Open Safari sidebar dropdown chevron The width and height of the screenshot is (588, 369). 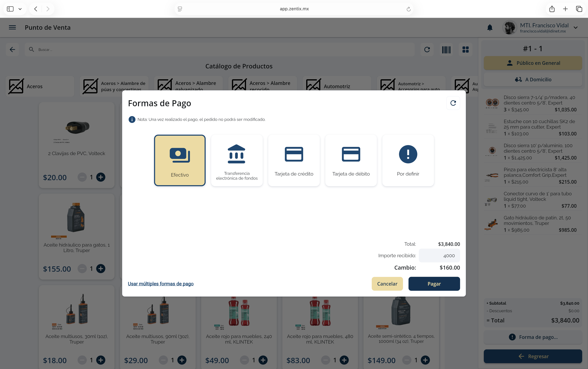(20, 9)
